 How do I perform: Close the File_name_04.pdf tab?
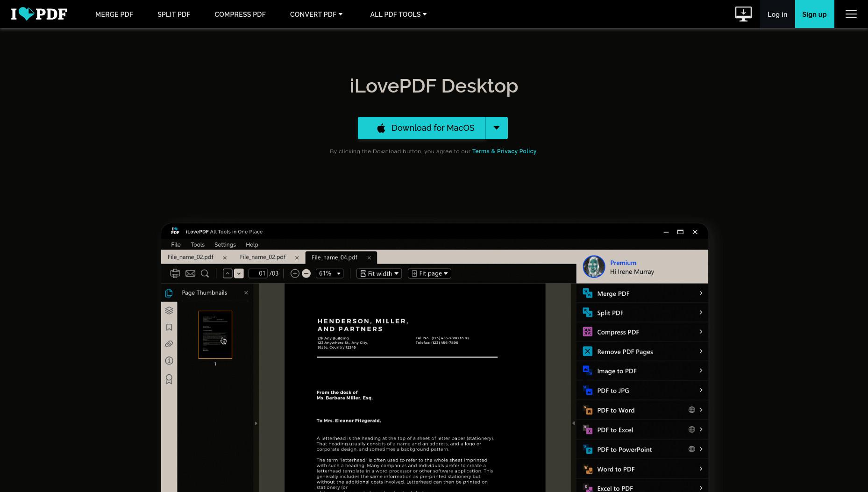point(369,257)
